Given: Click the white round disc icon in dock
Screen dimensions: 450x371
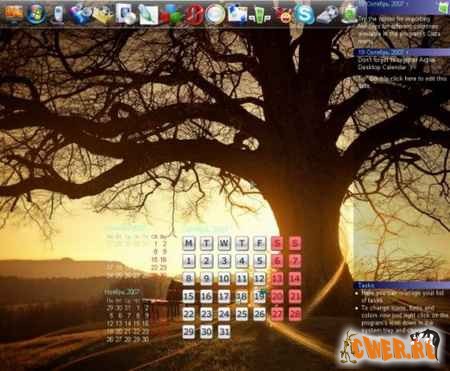Looking at the screenshot, I should [215, 14].
